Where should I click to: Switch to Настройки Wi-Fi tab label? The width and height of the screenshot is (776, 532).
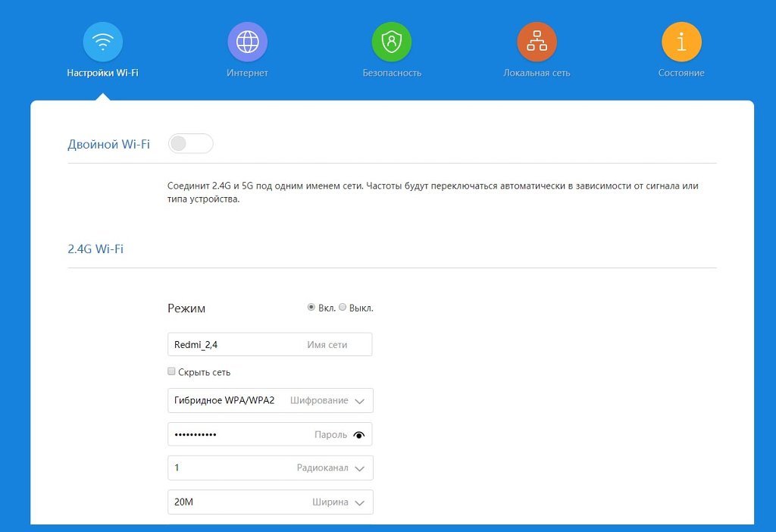pos(103,73)
